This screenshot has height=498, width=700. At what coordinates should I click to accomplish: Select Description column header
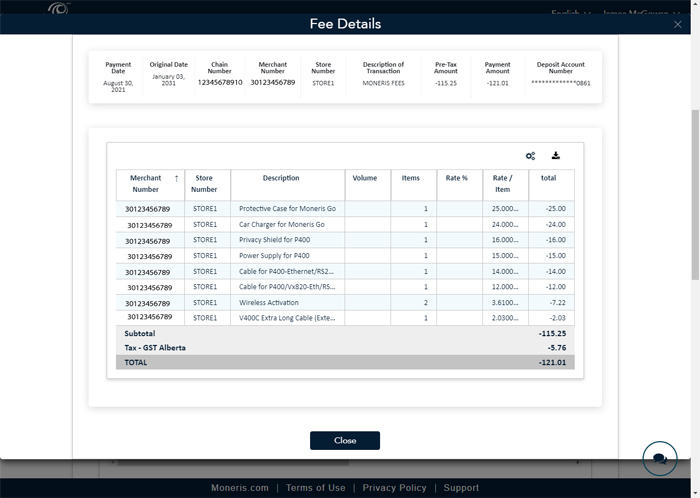(x=288, y=185)
